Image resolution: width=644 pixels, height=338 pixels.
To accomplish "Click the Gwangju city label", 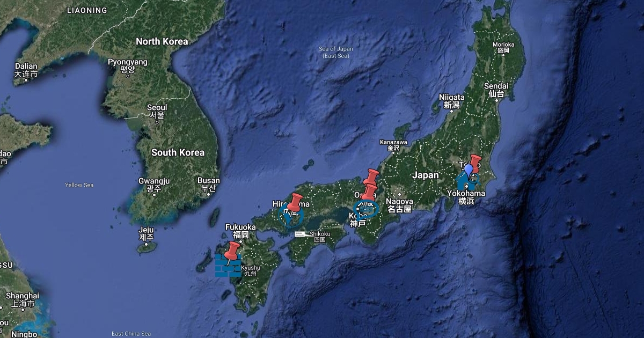I will pos(154,185).
